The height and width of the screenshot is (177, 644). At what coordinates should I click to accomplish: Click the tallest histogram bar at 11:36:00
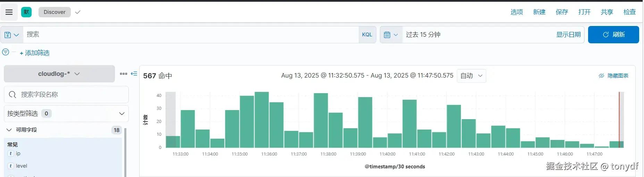262,120
